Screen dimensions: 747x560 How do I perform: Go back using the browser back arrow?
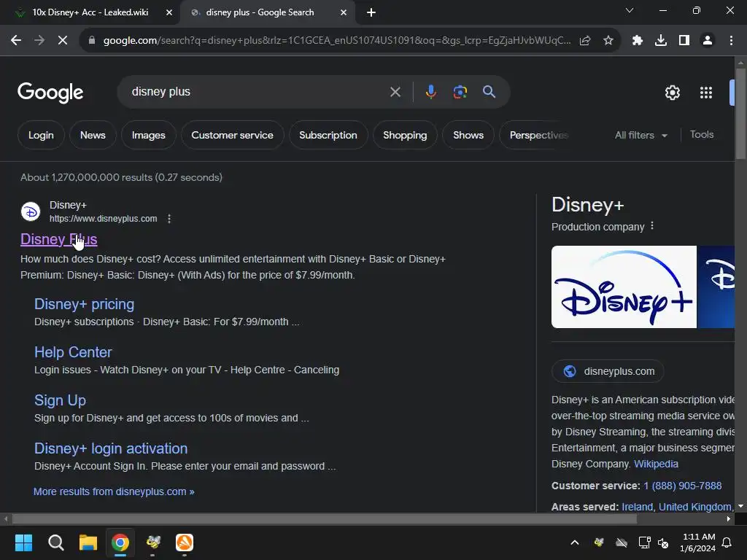coord(16,41)
